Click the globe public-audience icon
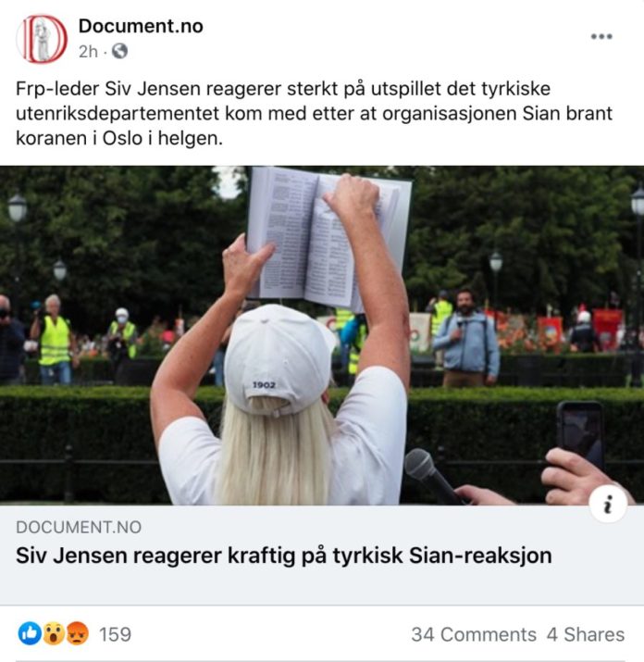This screenshot has height=662, width=644. click(x=120, y=52)
